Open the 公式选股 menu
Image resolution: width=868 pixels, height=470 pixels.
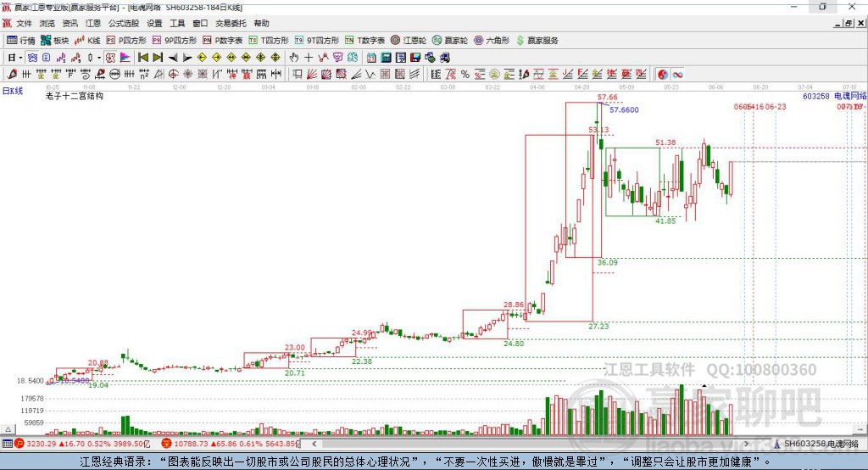pyautogui.click(x=124, y=23)
